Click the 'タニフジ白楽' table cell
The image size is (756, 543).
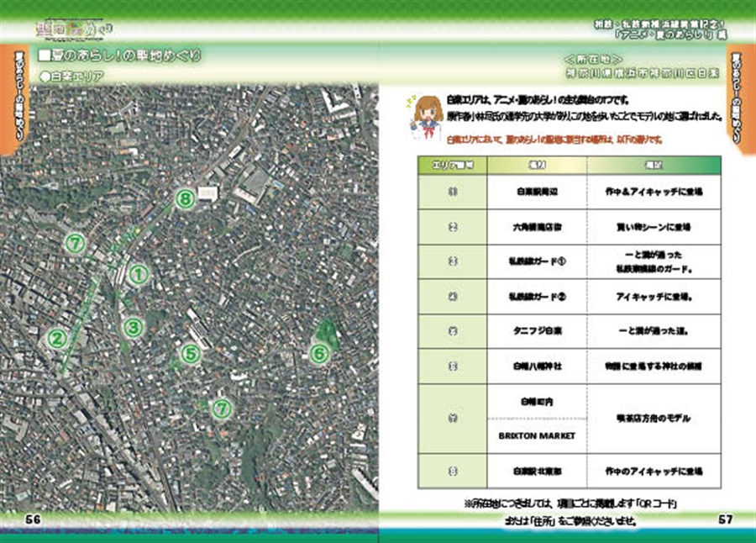(x=537, y=331)
